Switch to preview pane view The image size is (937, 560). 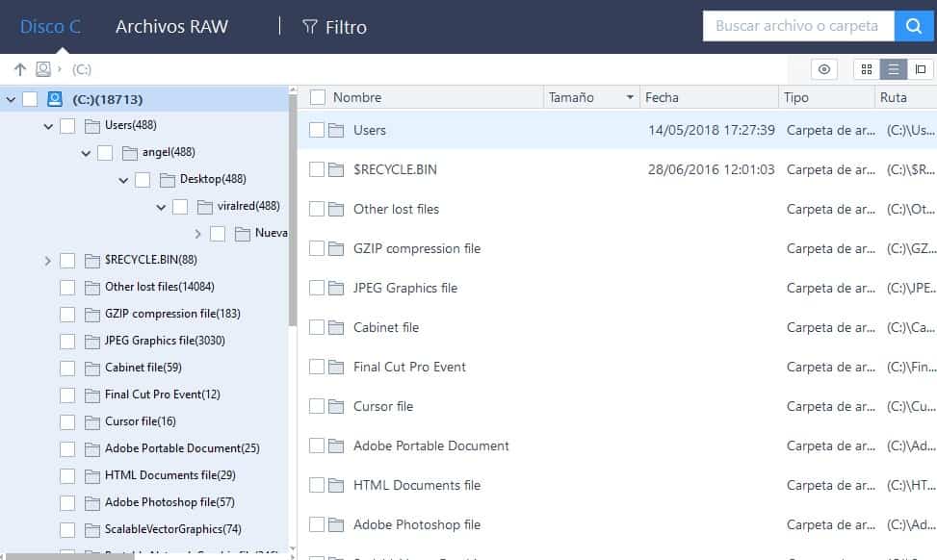coord(921,69)
